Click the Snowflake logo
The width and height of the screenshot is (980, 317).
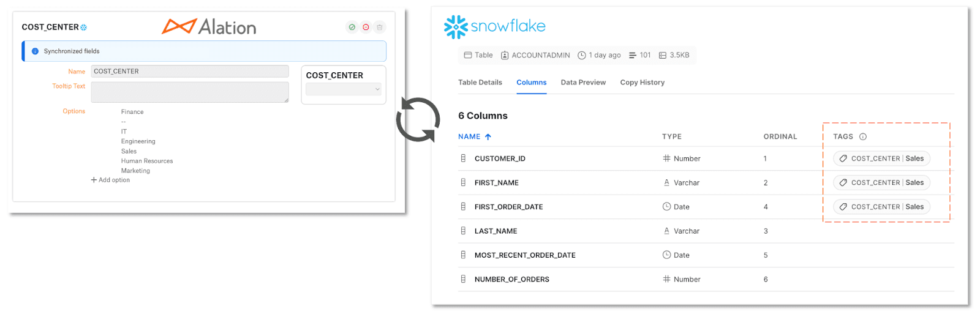494,26
